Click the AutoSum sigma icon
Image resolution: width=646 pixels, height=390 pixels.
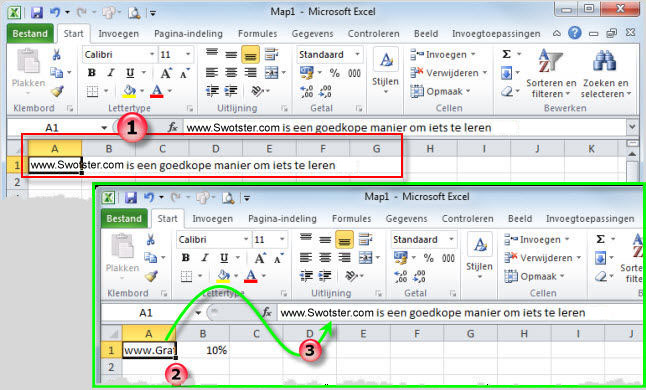point(507,54)
